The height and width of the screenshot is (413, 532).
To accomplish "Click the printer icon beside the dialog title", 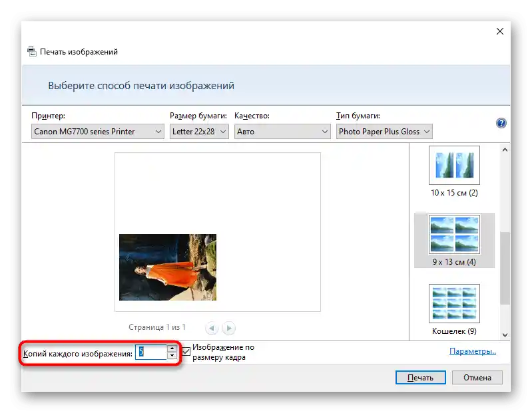I will 32,51.
